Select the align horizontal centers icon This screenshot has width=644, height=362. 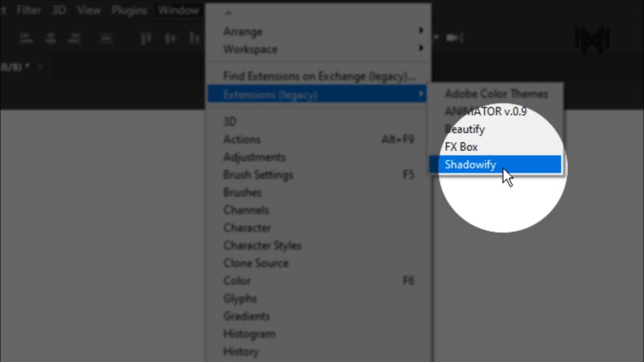pyautogui.click(x=50, y=38)
